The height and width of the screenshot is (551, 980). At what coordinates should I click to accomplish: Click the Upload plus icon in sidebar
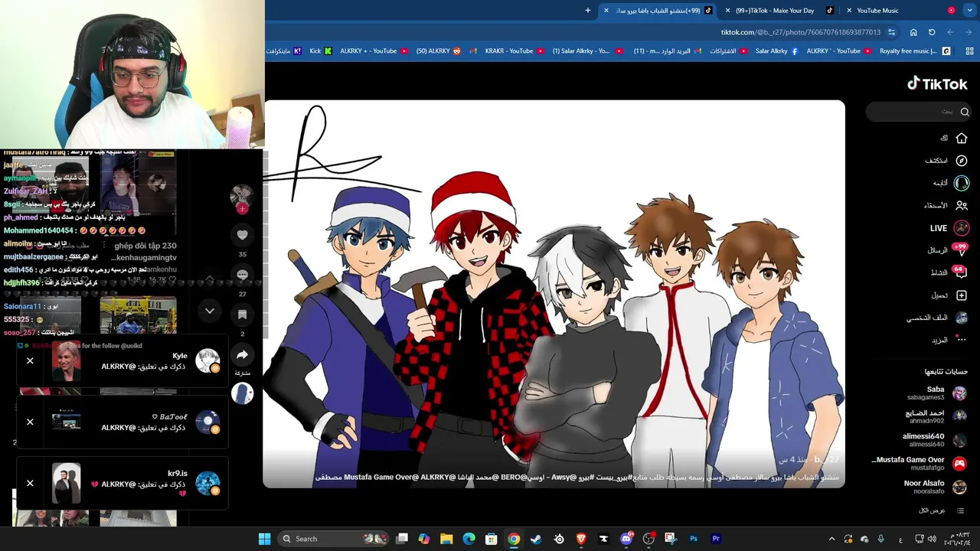tap(961, 295)
